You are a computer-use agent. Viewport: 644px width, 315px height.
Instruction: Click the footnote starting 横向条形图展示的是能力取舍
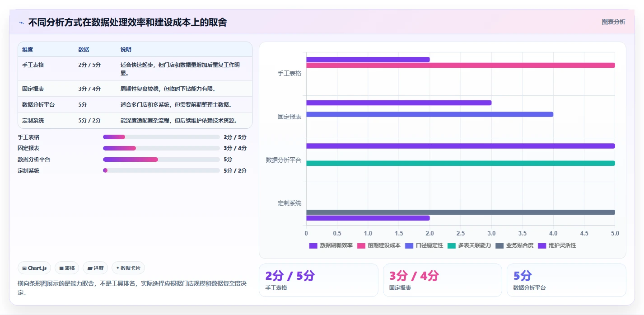pyautogui.click(x=132, y=288)
